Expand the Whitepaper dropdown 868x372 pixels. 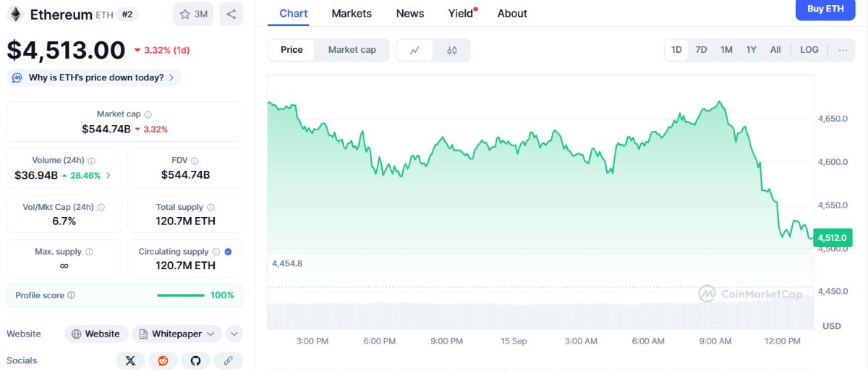tap(210, 334)
